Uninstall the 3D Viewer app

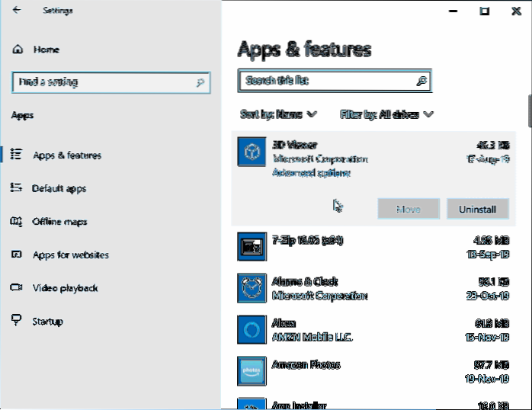[477, 209]
